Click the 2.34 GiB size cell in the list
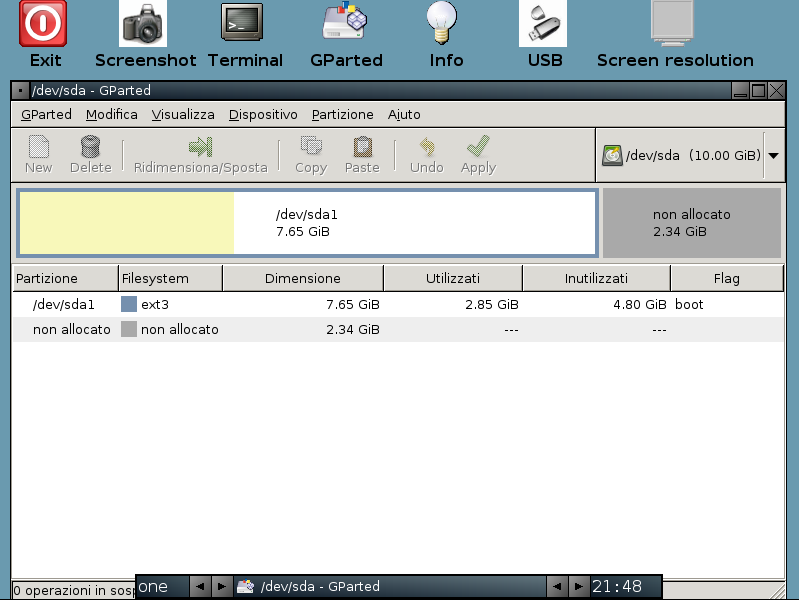 pos(353,330)
